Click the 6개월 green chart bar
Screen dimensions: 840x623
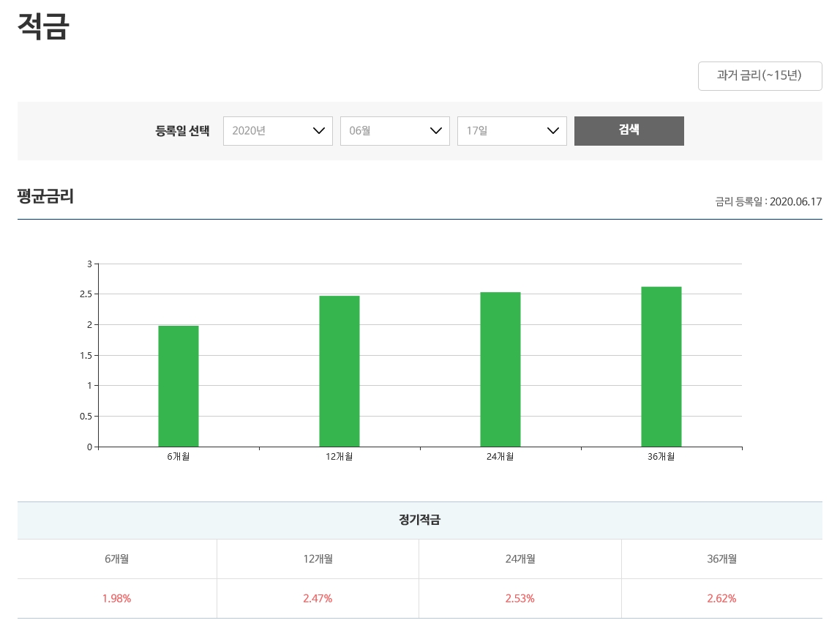click(179, 386)
